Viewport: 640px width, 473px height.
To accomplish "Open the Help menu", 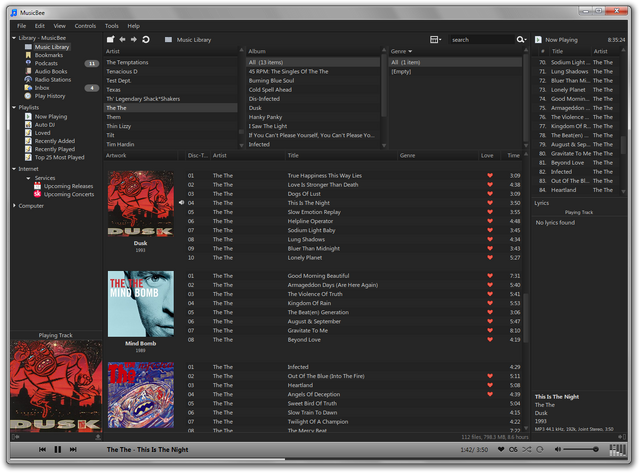I will tap(133, 26).
